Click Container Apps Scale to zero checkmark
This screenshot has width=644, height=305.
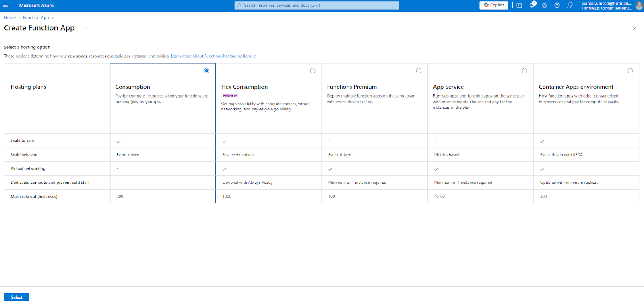542,142
